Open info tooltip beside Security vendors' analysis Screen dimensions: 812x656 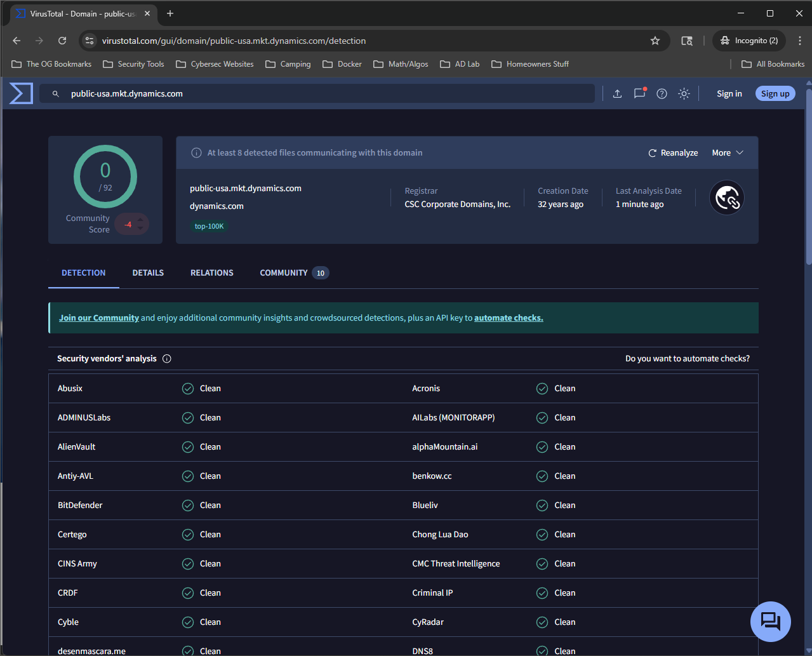(x=166, y=358)
